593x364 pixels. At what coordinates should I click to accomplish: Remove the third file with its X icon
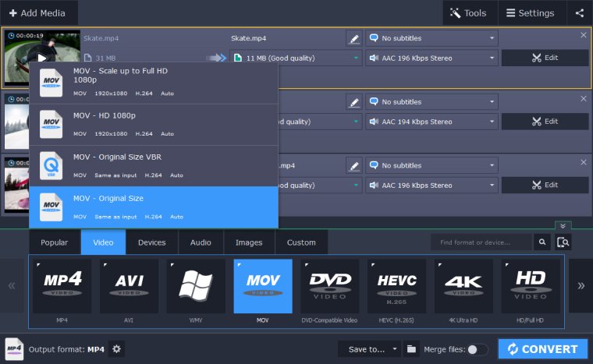[x=584, y=162]
